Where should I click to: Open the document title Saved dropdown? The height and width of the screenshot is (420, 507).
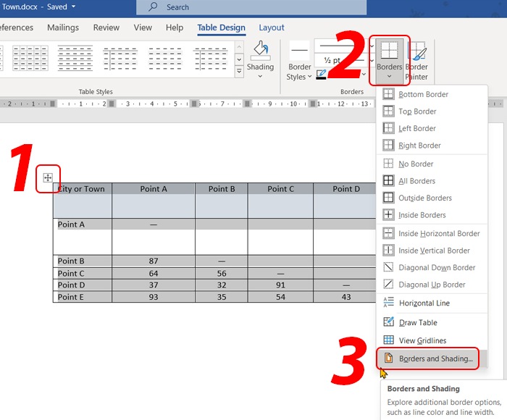click(73, 7)
